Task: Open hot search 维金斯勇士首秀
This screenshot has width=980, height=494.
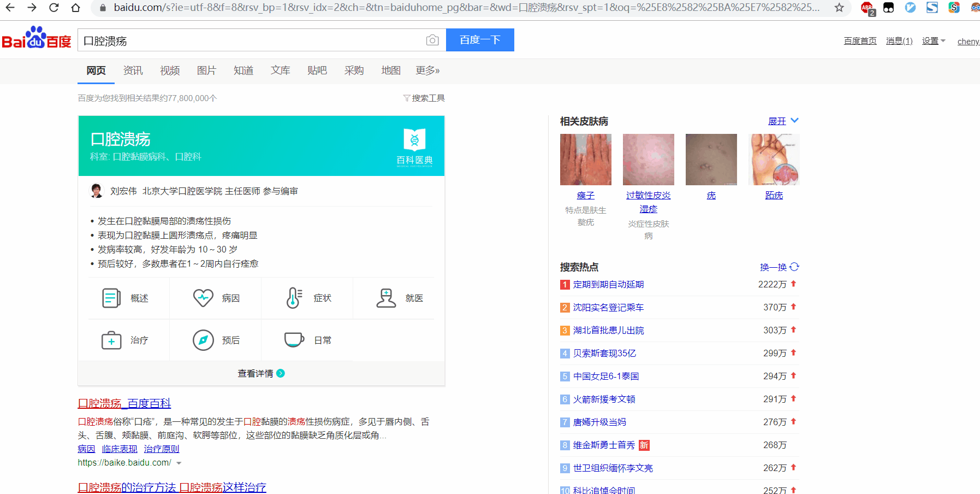Action: point(604,445)
